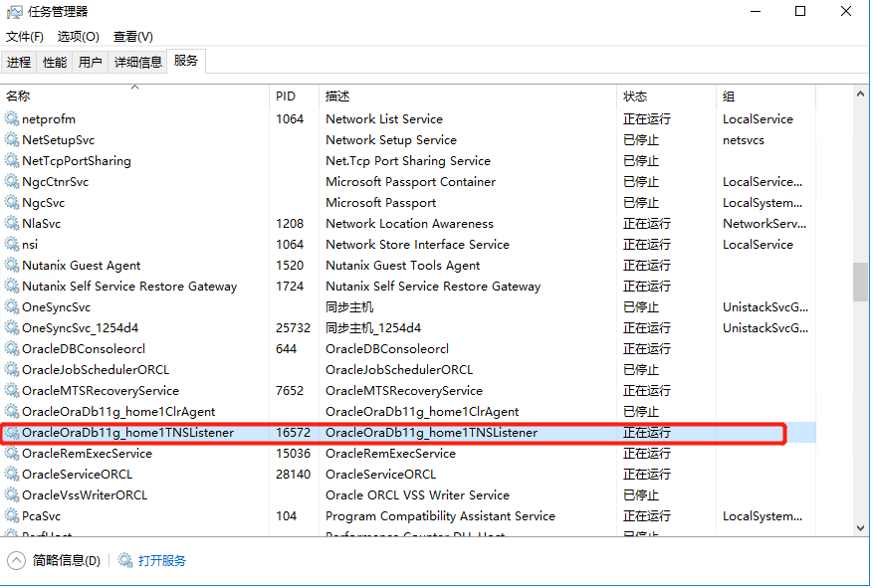Click the gear icon next to OneSyncSvc_1254d4
The height and width of the screenshot is (588, 874).
[x=12, y=327]
